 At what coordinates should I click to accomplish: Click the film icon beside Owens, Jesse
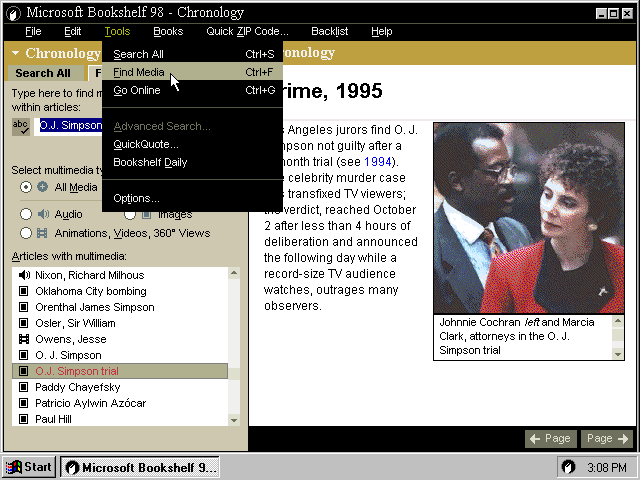click(24, 339)
